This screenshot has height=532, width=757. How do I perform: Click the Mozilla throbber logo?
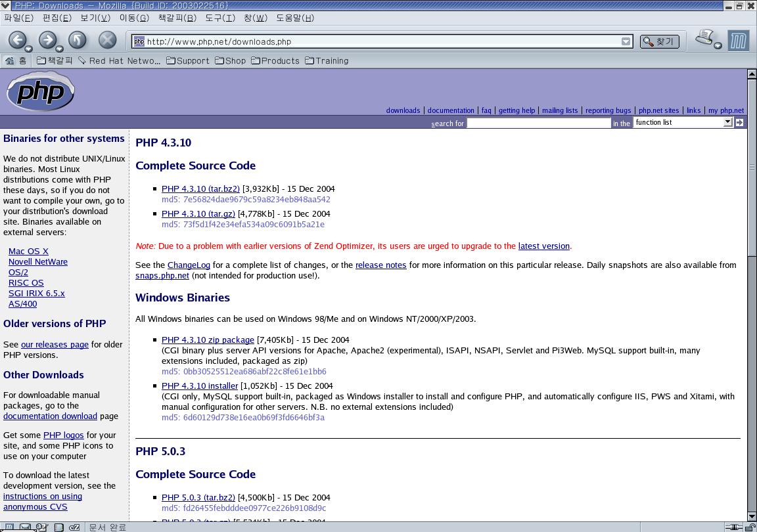pos(738,41)
